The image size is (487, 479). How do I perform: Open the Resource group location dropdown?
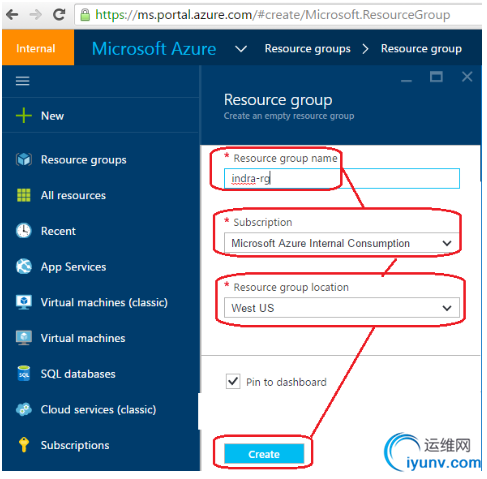click(x=342, y=308)
